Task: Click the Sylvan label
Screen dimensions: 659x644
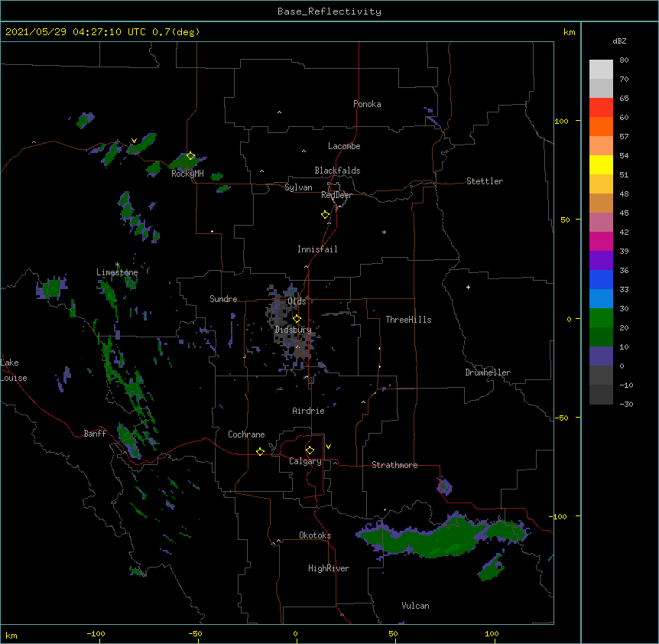Action: (298, 187)
